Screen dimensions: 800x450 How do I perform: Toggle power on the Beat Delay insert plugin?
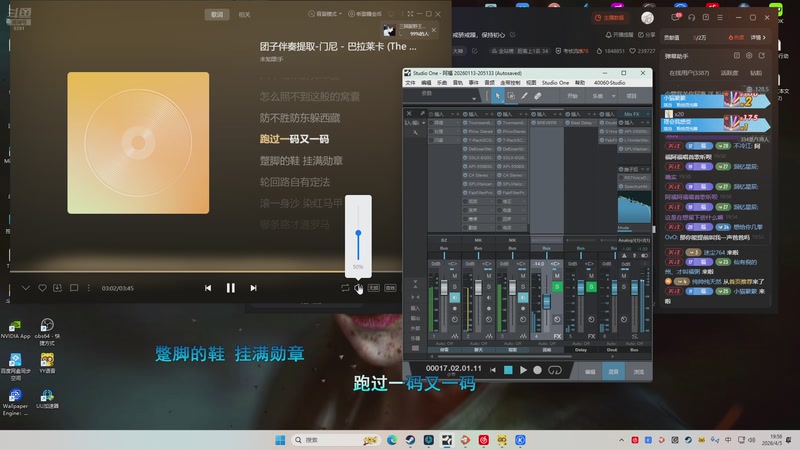coord(568,123)
